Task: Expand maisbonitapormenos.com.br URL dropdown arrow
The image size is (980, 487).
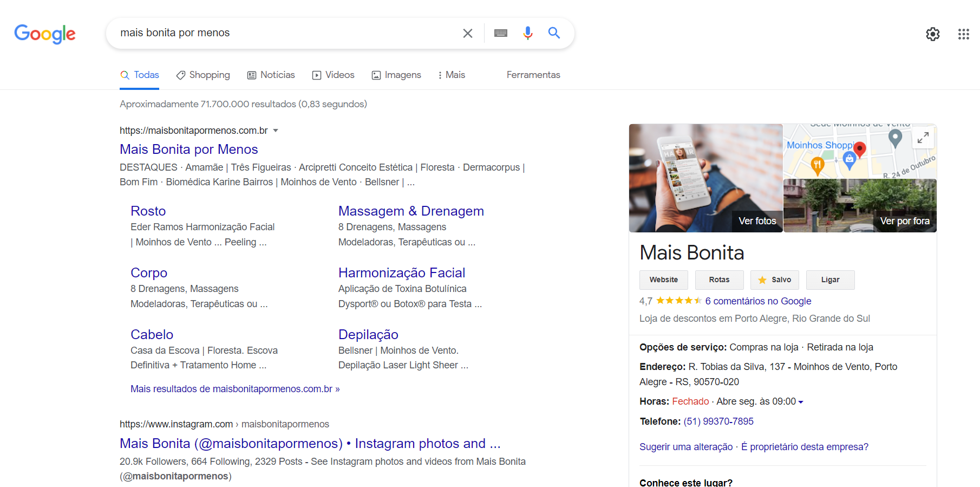Action: click(x=276, y=131)
